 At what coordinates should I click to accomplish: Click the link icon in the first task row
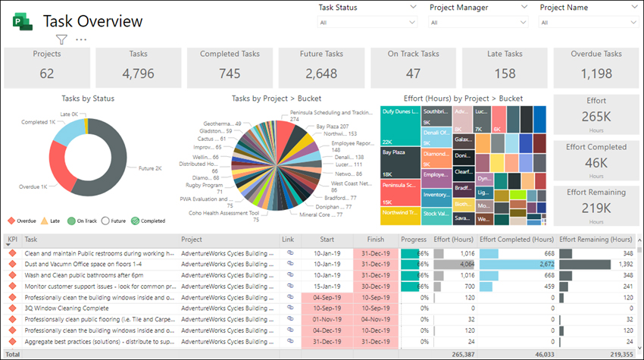[290, 252]
